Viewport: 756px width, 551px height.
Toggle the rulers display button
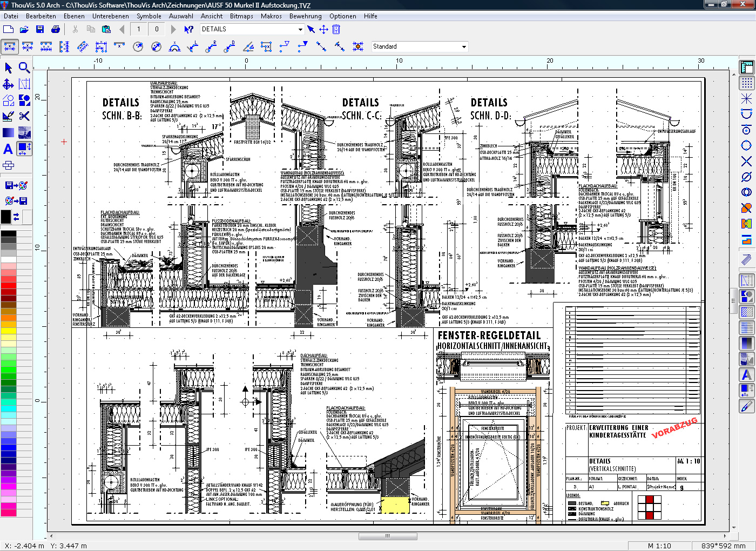coord(746,68)
